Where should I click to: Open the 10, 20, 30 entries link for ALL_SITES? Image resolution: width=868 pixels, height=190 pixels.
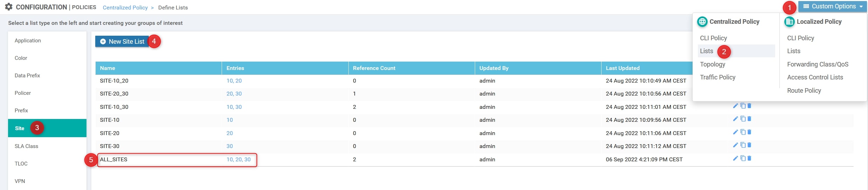[238, 160]
